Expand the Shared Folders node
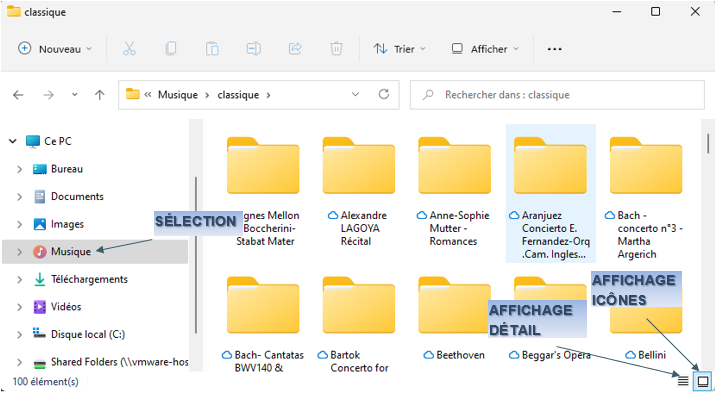 point(19,362)
